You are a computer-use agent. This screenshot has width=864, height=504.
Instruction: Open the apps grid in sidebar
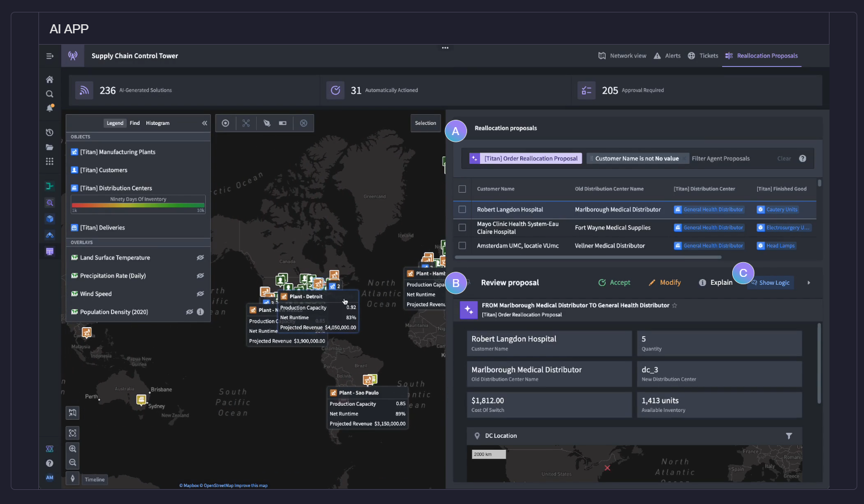tap(50, 161)
